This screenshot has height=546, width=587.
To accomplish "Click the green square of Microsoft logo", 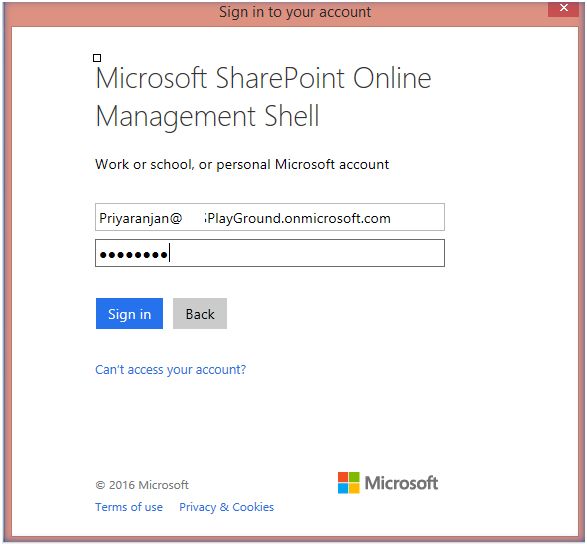I will (355, 477).
